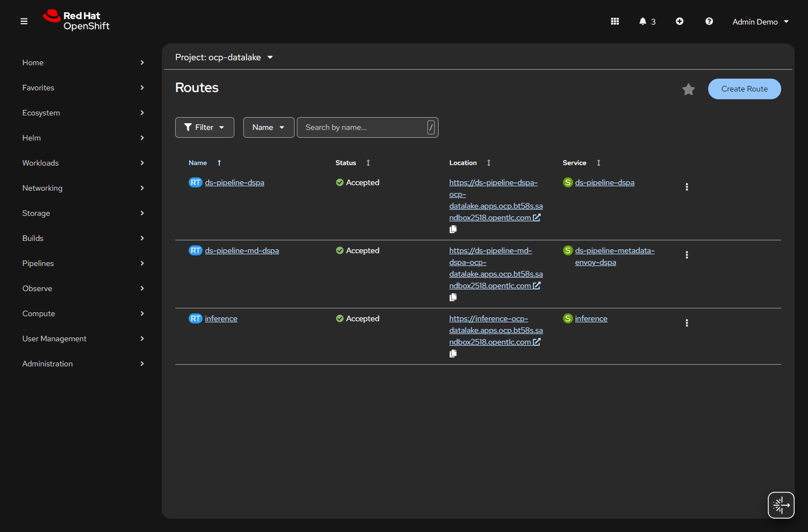
Task: Open the help question mark menu
Action: click(x=709, y=21)
